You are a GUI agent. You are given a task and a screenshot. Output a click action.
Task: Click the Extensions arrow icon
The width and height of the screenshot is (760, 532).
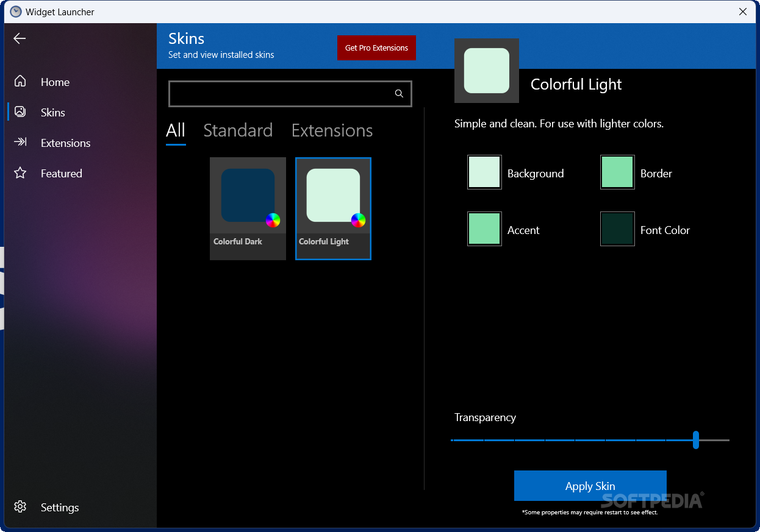click(20, 142)
